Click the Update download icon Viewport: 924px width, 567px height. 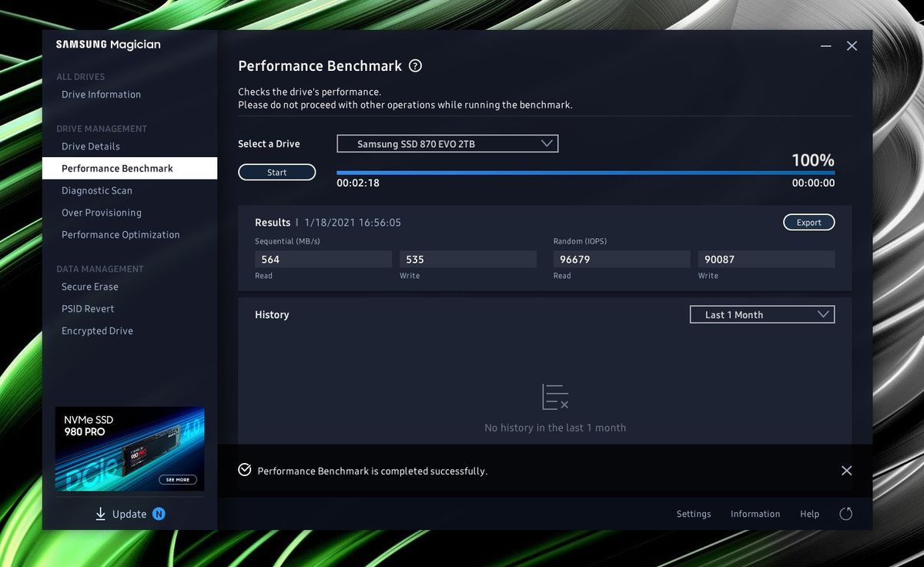coord(99,513)
